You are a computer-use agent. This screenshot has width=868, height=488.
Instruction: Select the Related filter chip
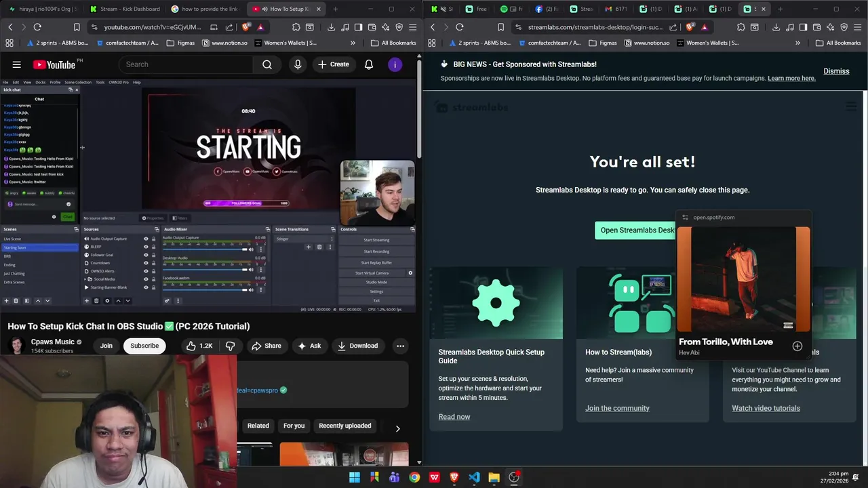coord(258,426)
